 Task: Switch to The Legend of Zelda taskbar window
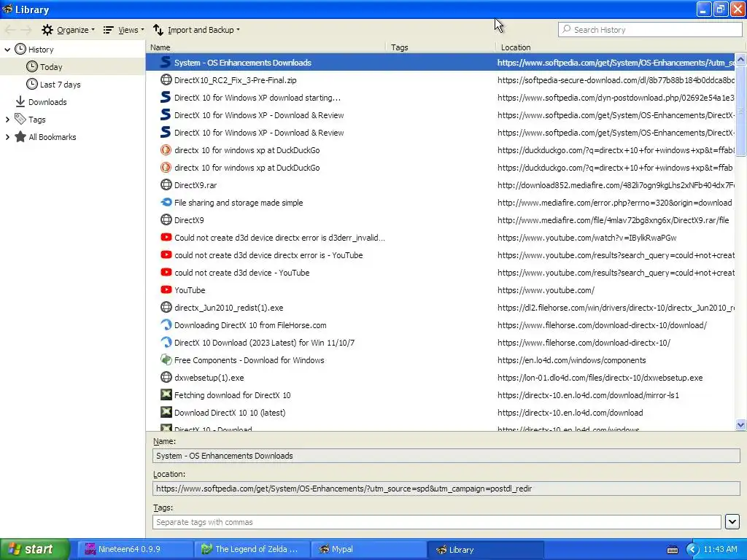(x=252, y=549)
